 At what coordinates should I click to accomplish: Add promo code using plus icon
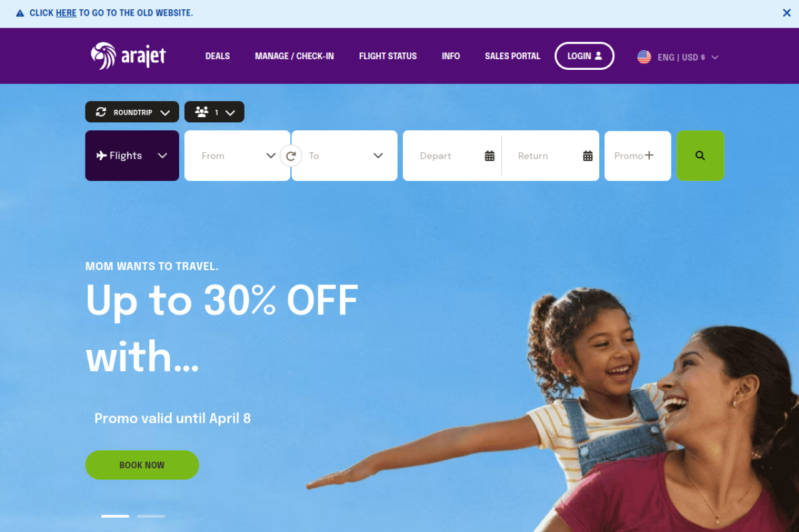(649, 155)
